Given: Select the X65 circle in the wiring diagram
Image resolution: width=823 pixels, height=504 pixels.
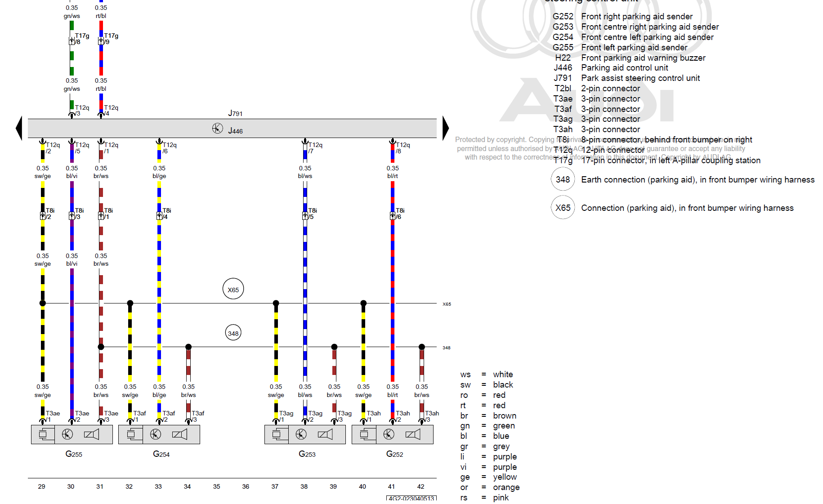Looking at the screenshot, I should tap(233, 290).
